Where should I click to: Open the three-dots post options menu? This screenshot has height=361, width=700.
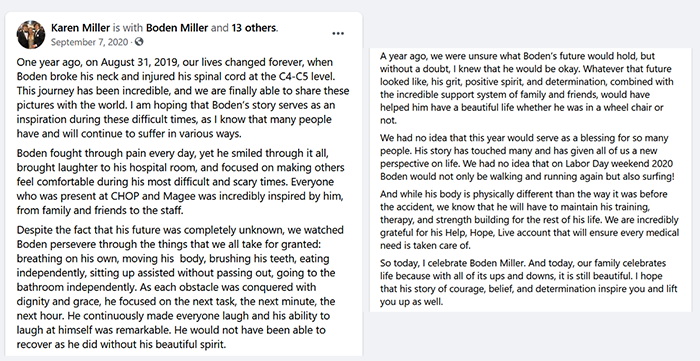point(338,33)
